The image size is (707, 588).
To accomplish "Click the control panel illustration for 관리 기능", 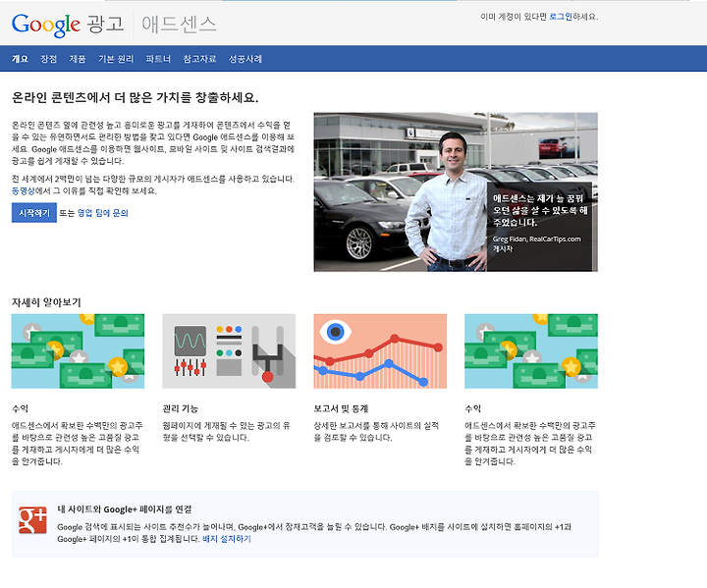I will point(229,351).
